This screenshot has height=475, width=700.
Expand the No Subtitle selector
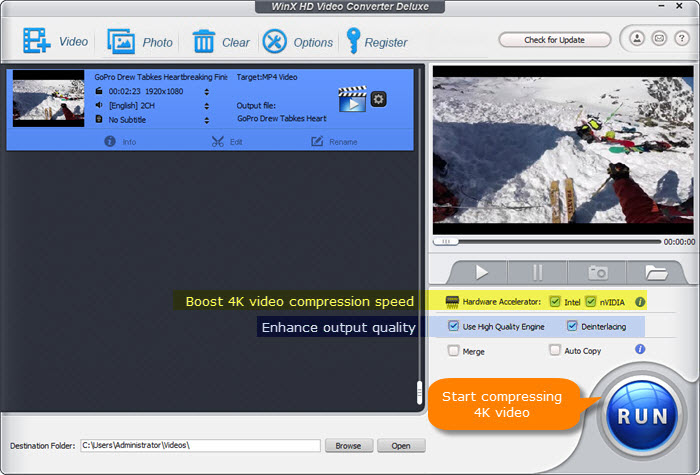tap(206, 120)
